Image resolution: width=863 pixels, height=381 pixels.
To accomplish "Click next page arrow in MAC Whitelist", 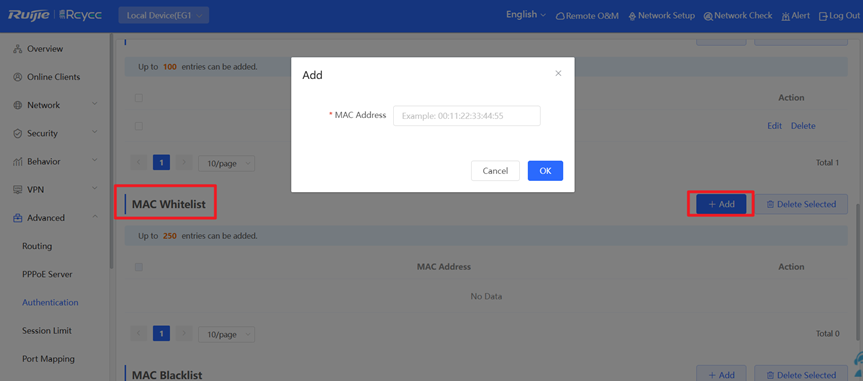I will pyautogui.click(x=184, y=334).
